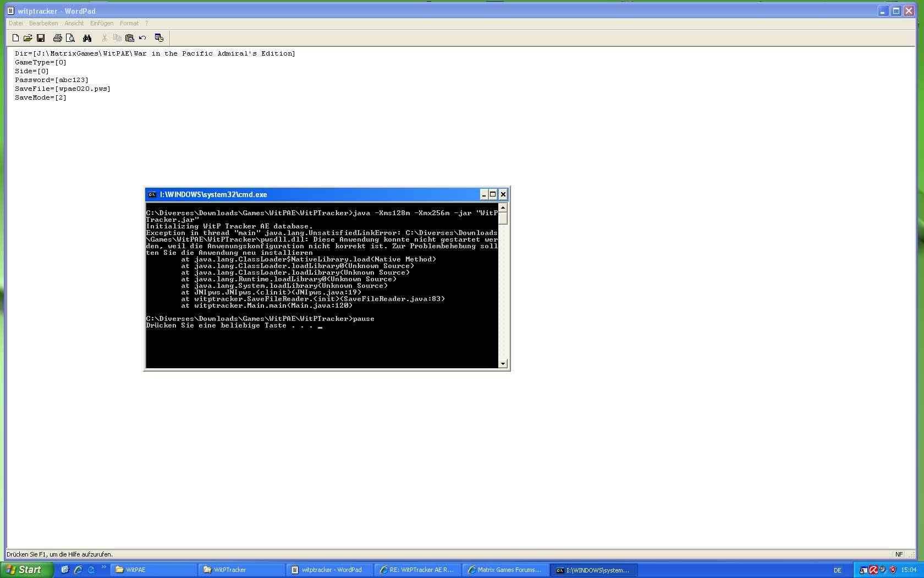Click the cmd window scroll-down arrow
This screenshot has height=578, width=924.
pos(503,364)
